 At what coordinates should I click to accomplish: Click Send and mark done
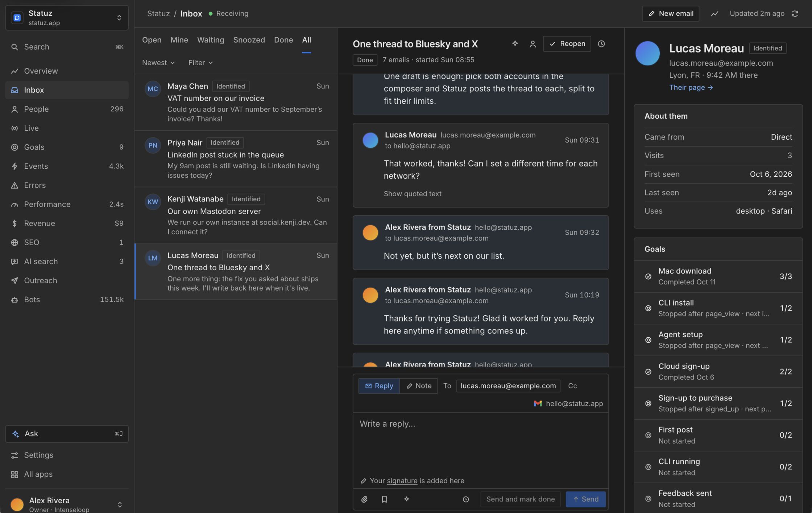tap(521, 499)
